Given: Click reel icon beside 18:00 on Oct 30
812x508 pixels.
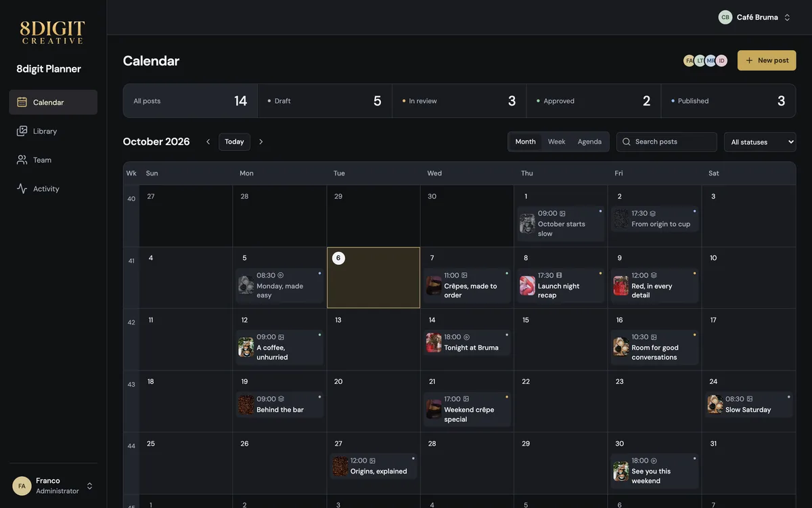Looking at the screenshot, I should (654, 461).
